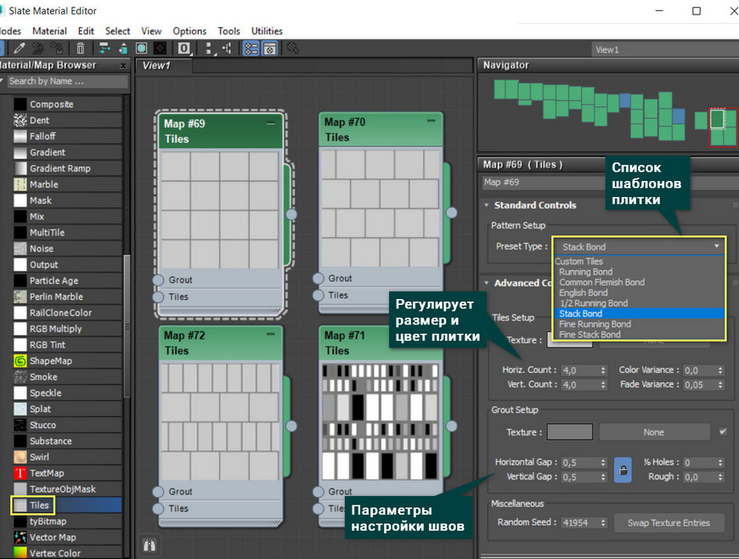Click the TextMap red T icon
The image size is (739, 559).
pyautogui.click(x=19, y=473)
